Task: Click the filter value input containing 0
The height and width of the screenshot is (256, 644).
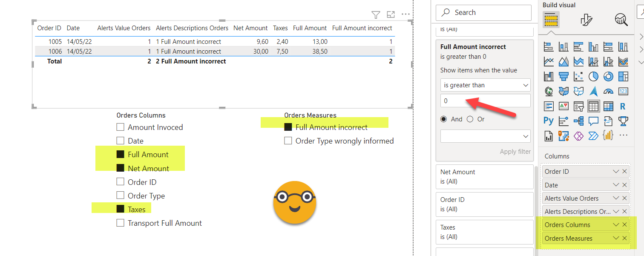Action: click(x=485, y=101)
